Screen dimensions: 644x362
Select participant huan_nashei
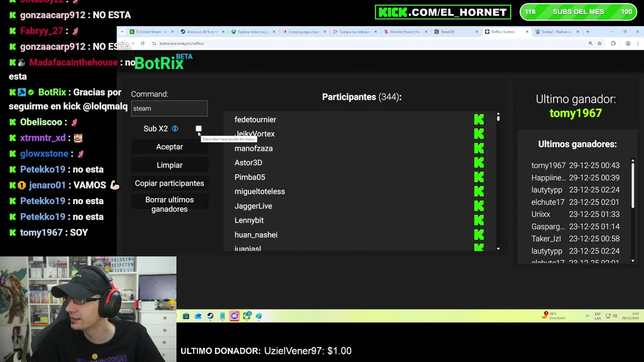pyautogui.click(x=256, y=235)
